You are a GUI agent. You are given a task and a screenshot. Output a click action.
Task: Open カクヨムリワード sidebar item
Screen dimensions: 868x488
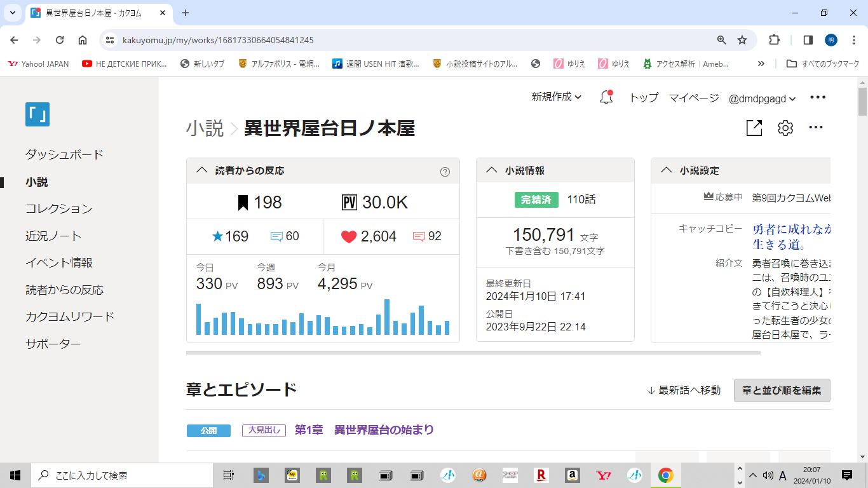(70, 316)
